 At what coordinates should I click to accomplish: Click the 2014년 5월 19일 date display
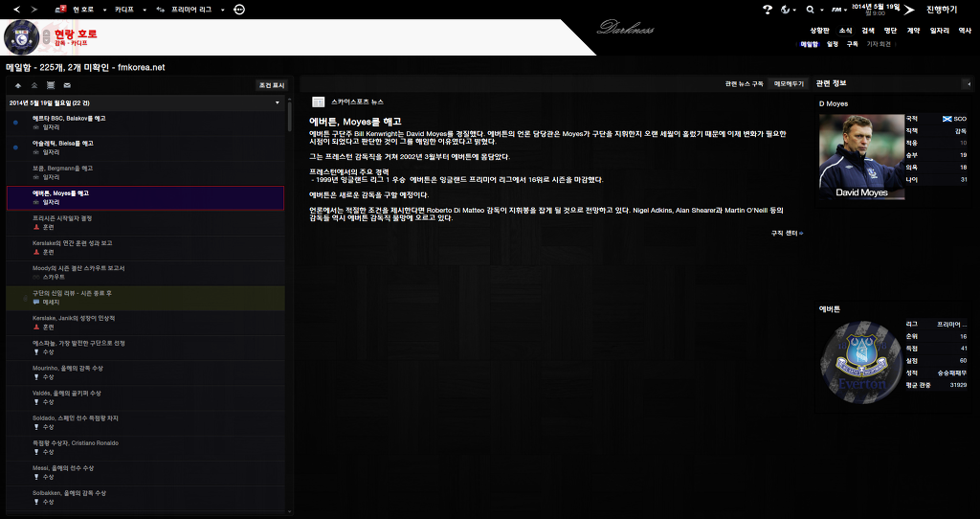click(x=877, y=7)
